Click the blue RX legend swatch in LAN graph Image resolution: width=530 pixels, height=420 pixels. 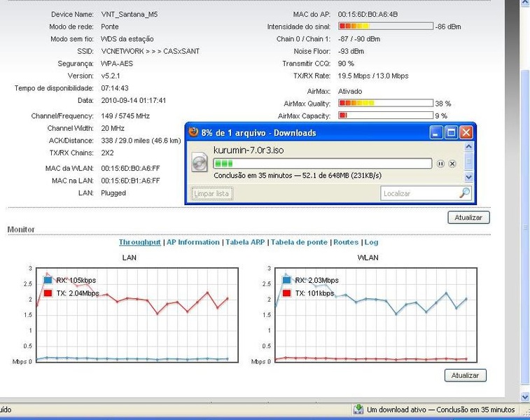pyautogui.click(x=48, y=280)
